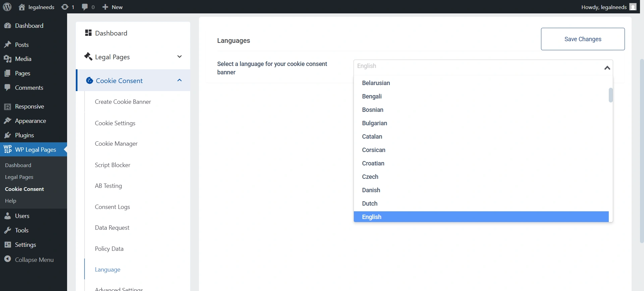Click the Dashboard gauge icon in sidebar
This screenshot has height=291, width=644.
pos(7,26)
